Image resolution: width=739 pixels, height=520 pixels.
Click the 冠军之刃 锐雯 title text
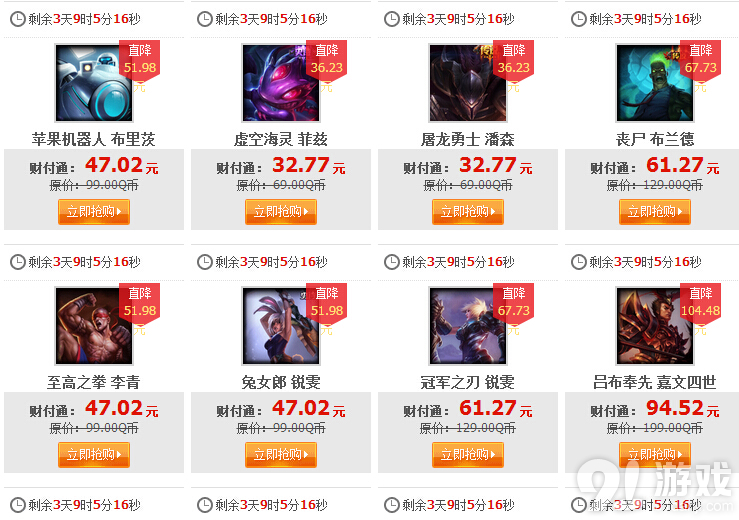[468, 382]
